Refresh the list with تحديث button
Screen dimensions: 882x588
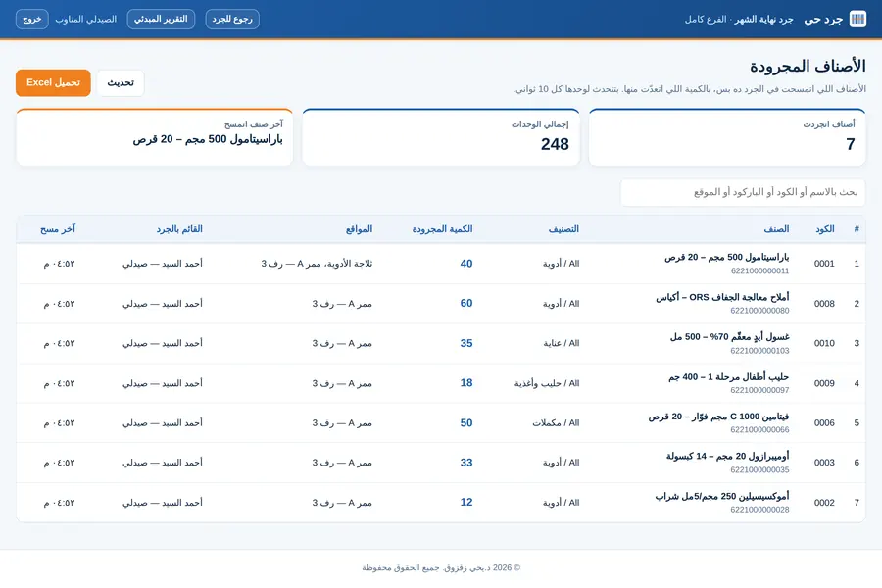click(x=121, y=82)
